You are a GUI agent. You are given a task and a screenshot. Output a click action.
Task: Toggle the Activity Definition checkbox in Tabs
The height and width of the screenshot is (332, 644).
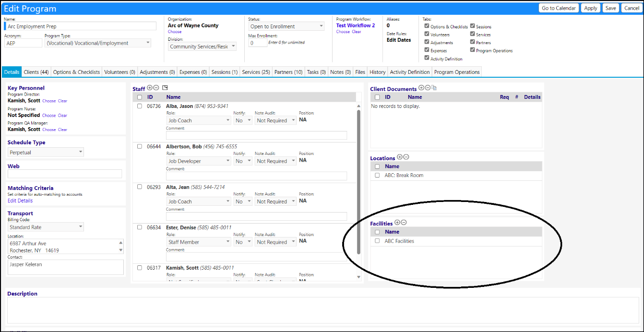click(427, 58)
